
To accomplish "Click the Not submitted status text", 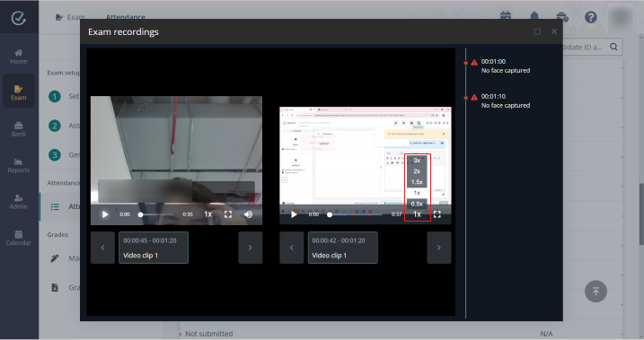I will (x=208, y=334).
